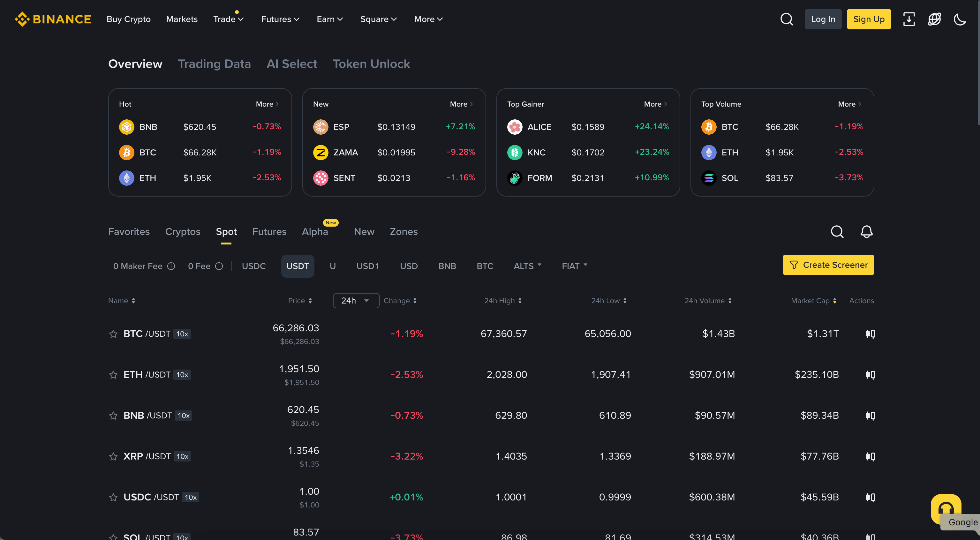Favorite the BTC/USDT pair star

pyautogui.click(x=113, y=334)
